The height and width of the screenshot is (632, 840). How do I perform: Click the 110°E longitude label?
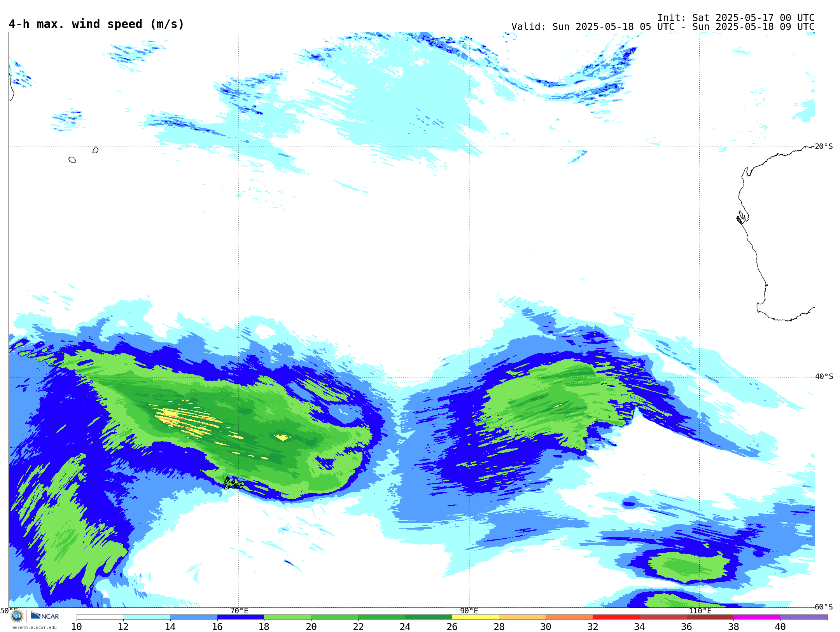(x=700, y=611)
